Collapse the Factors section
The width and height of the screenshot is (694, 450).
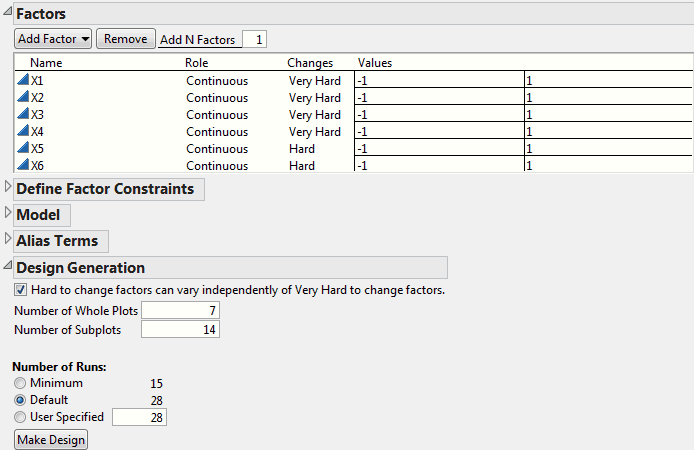click(8, 14)
